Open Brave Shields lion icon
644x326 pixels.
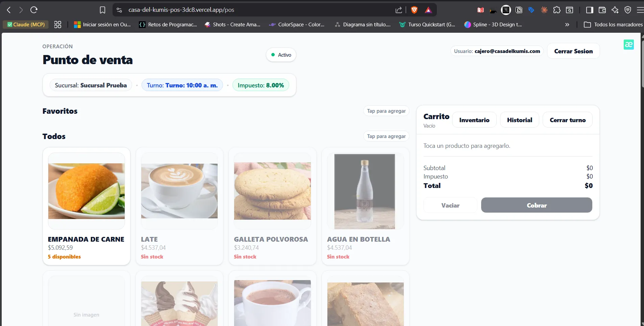[x=414, y=10]
